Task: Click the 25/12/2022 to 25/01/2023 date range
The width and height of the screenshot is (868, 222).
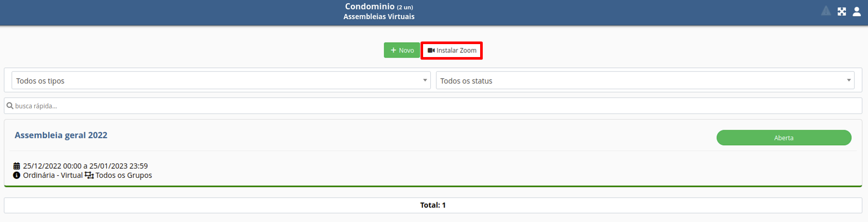Action: (86, 166)
